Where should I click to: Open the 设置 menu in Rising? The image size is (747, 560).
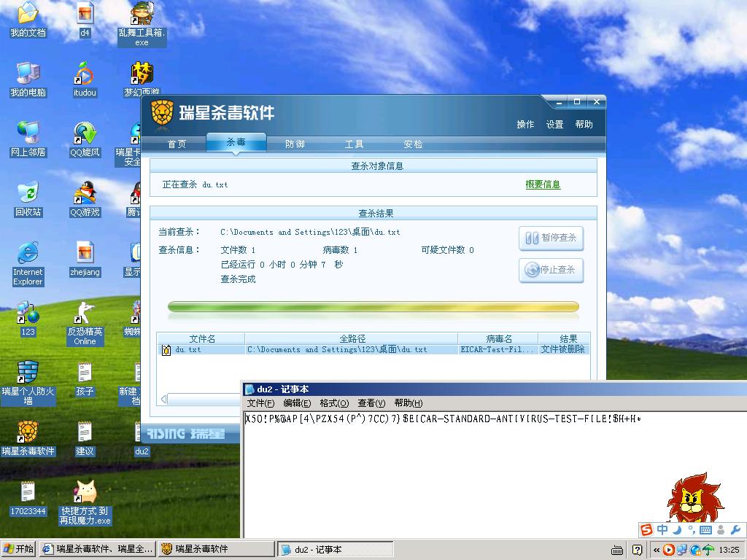pyautogui.click(x=554, y=124)
